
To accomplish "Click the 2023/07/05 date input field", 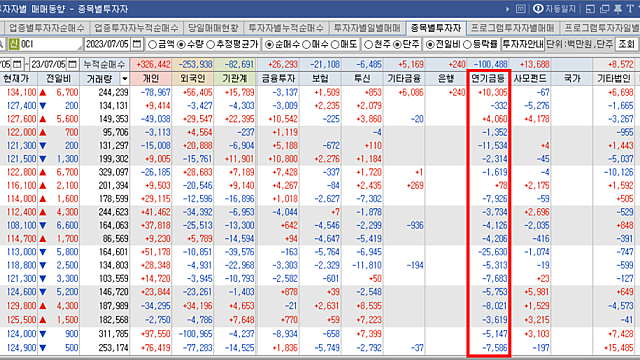I will coord(108,44).
